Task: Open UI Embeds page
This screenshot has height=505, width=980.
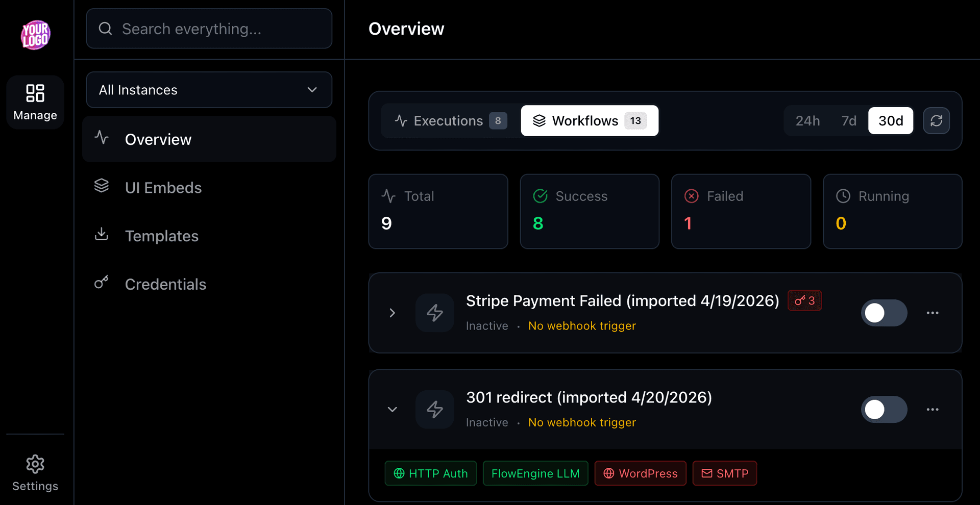Action: point(209,188)
